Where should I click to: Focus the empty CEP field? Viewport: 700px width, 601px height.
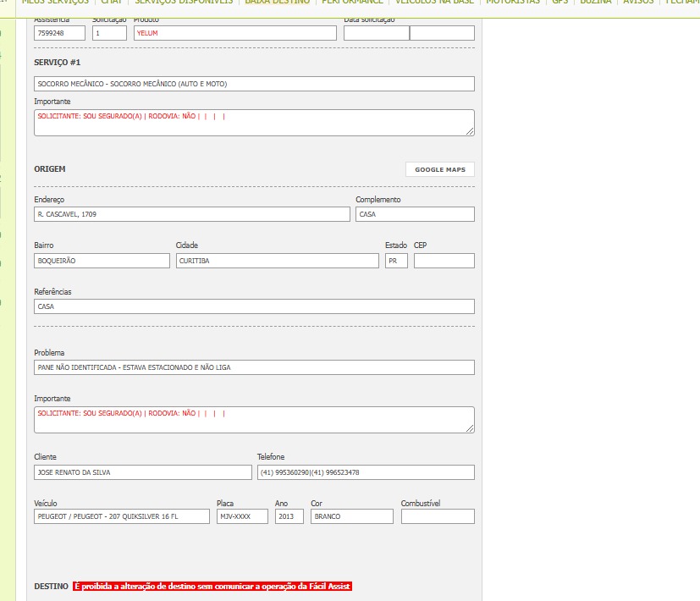(444, 261)
